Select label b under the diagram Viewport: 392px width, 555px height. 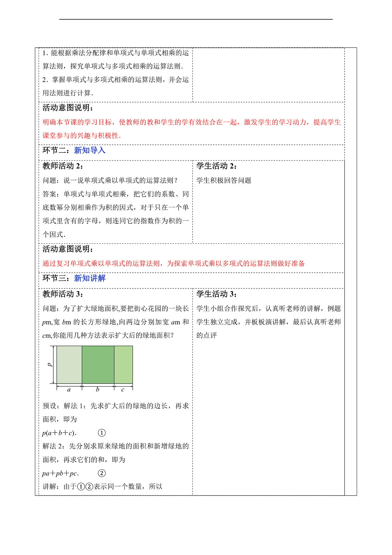98,390
